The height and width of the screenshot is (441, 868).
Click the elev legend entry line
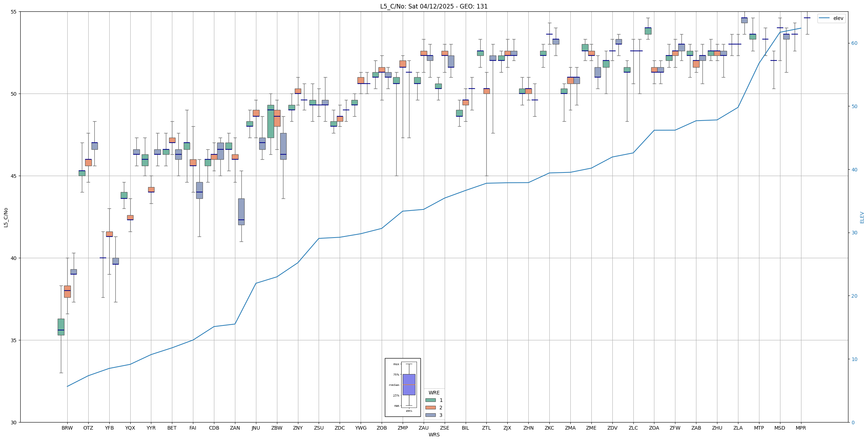[825, 18]
